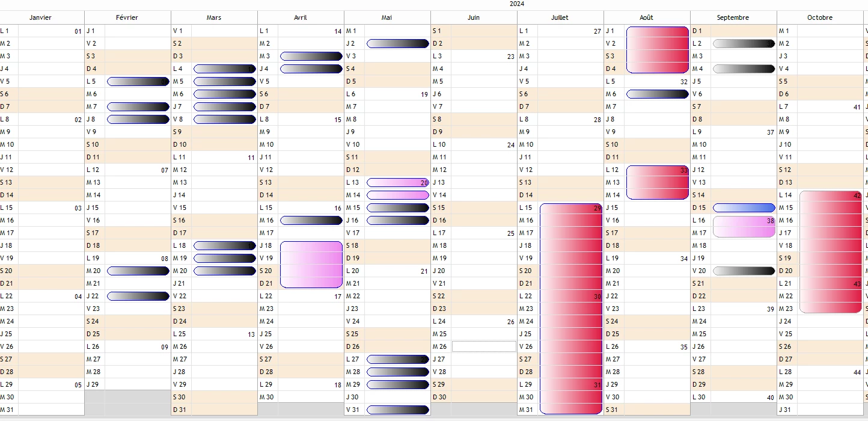Screen dimensions: 868x421
Task: Select the Avril month header
Action: click(301, 17)
